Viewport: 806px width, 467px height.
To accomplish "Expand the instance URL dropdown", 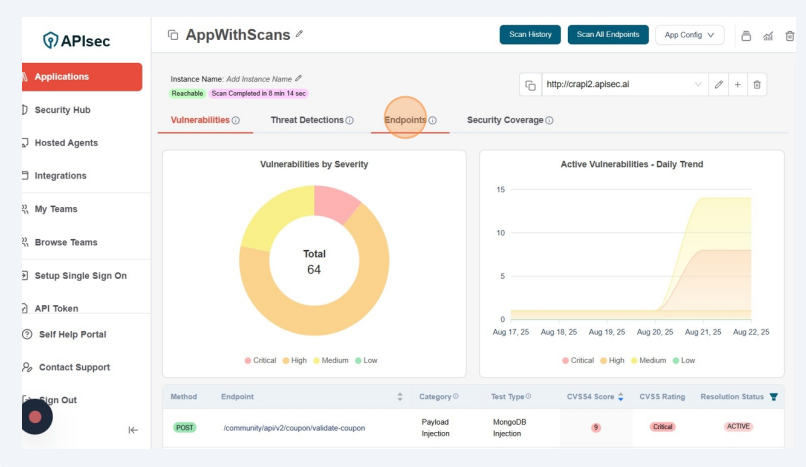I will (697, 85).
